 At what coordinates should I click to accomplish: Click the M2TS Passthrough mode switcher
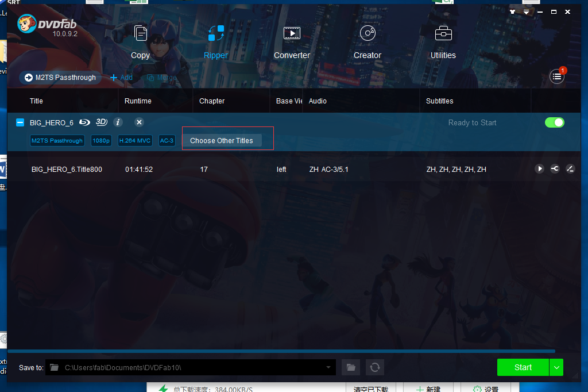coord(60,78)
